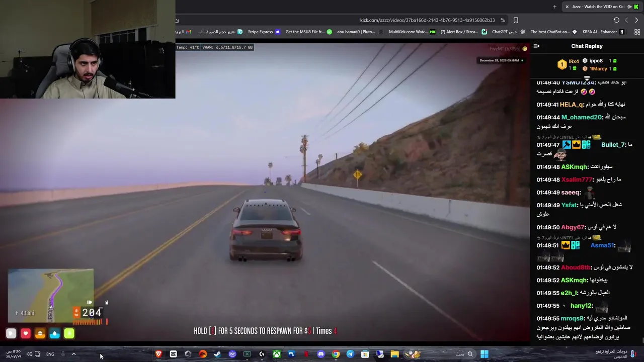The height and width of the screenshot is (362, 644).
Task: Open site settings icon in address bar
Action: tap(503, 20)
